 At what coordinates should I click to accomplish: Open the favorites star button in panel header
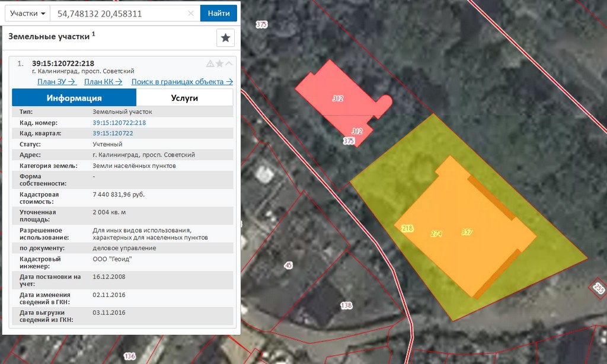pos(225,38)
